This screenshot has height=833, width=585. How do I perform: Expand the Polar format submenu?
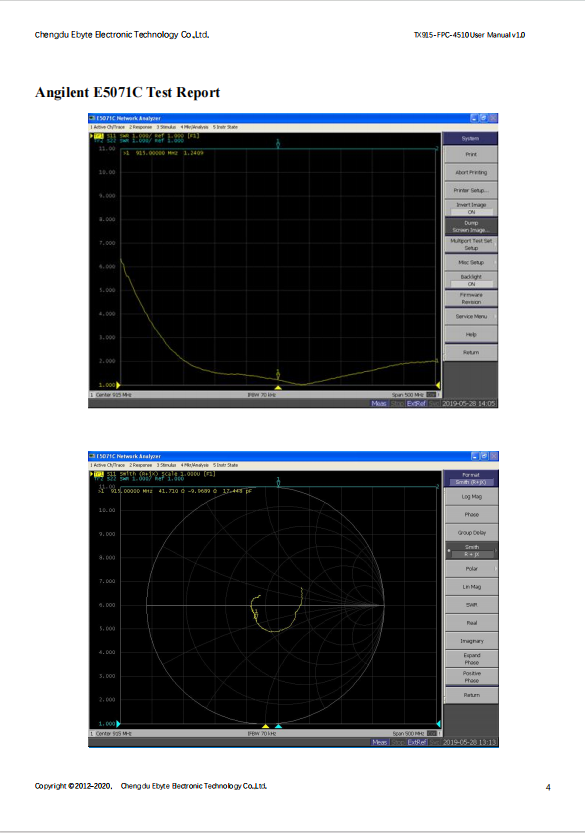click(471, 568)
